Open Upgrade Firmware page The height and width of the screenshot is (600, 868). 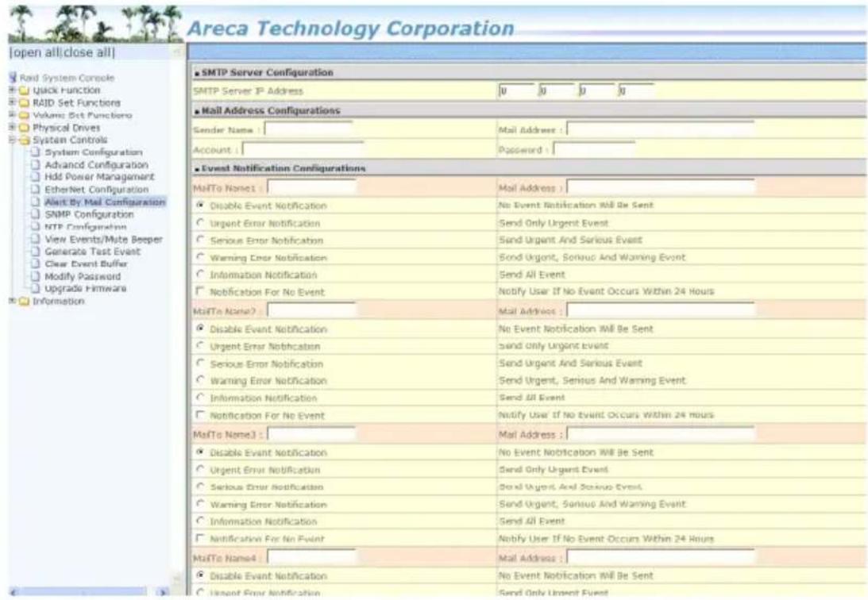click(x=85, y=289)
